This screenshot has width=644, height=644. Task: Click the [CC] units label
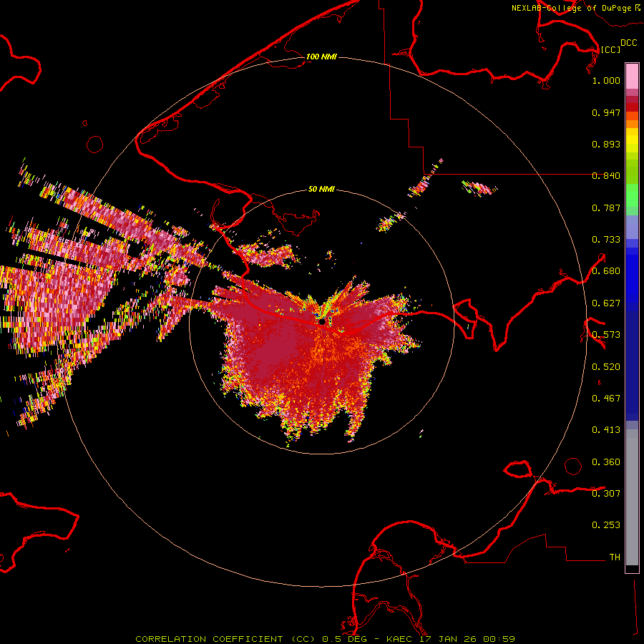click(x=610, y=49)
